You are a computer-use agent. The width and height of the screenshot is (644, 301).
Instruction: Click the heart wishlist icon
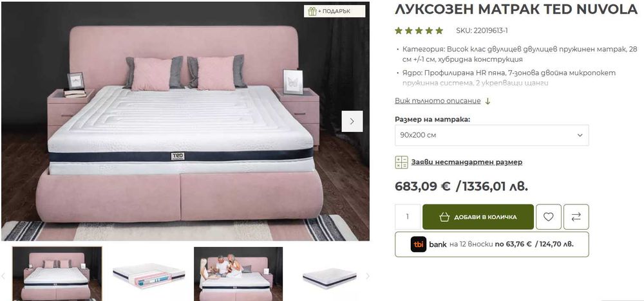pos(548,217)
